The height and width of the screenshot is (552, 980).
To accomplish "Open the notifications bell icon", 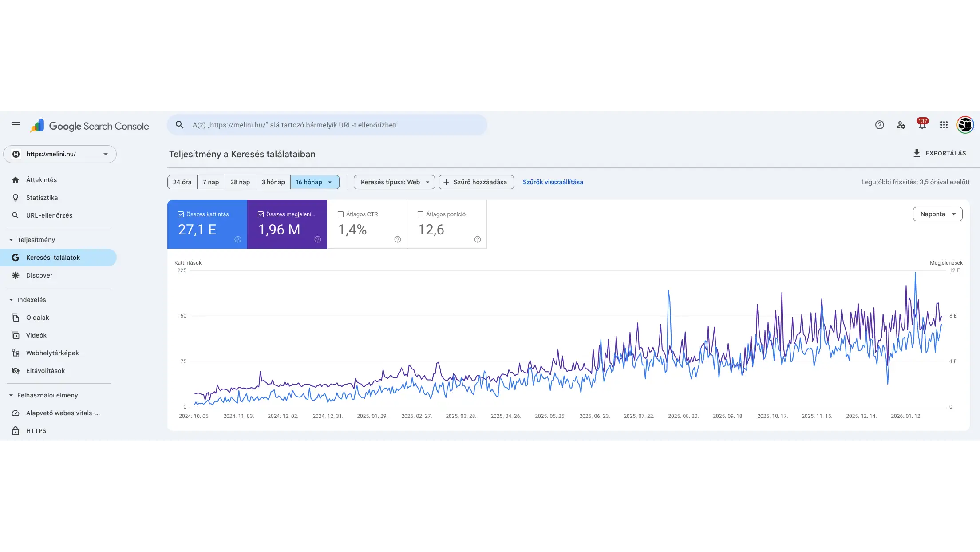I will tap(922, 125).
